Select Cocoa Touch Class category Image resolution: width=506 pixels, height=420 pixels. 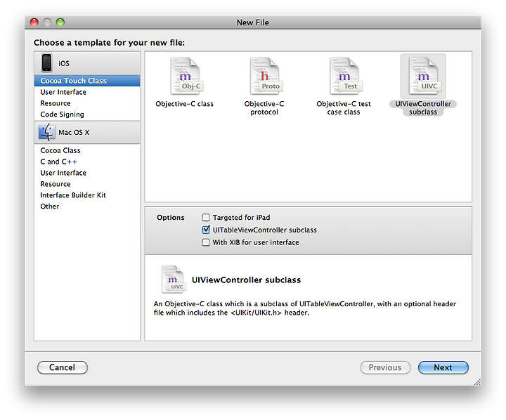pos(87,81)
